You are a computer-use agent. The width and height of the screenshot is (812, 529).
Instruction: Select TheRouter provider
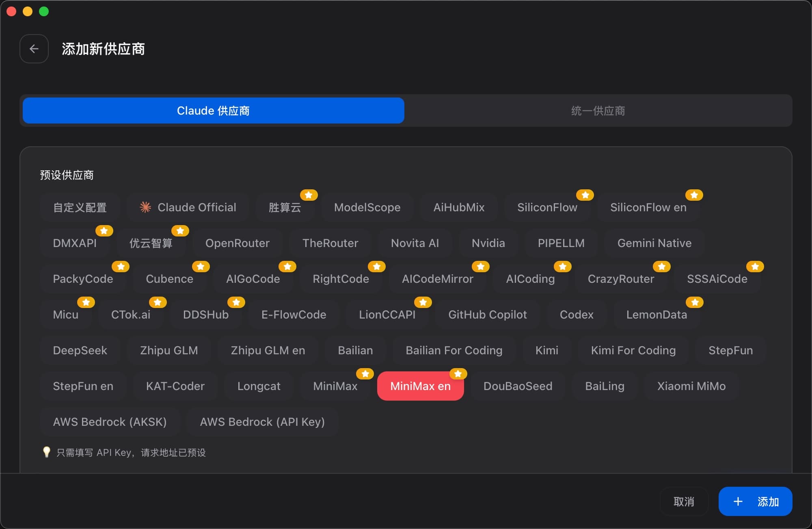point(330,243)
